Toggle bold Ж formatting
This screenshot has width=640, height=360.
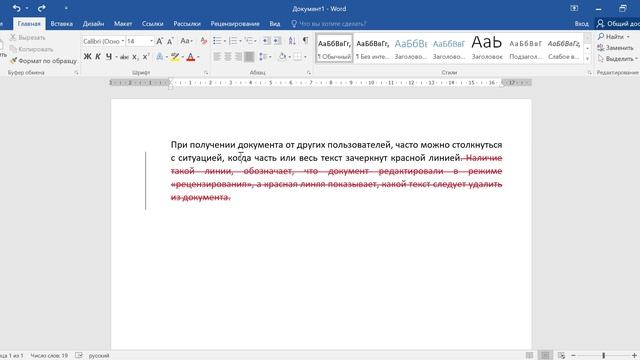pyautogui.click(x=87, y=57)
